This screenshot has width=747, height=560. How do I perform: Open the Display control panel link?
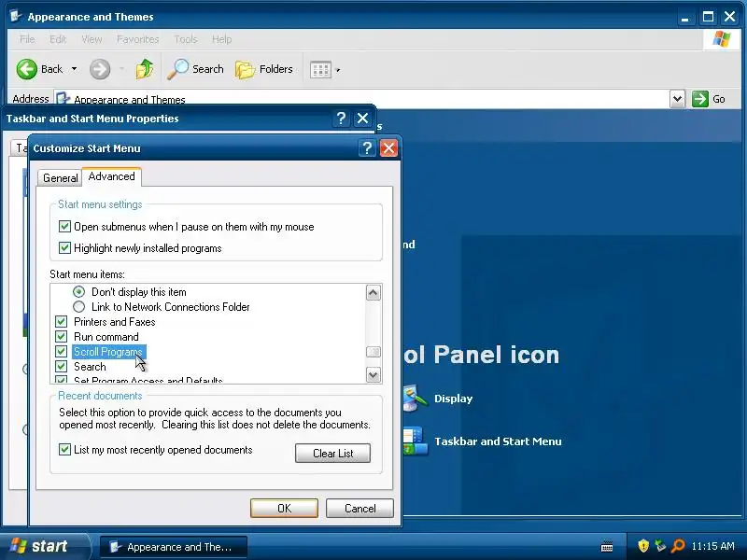[x=453, y=399]
